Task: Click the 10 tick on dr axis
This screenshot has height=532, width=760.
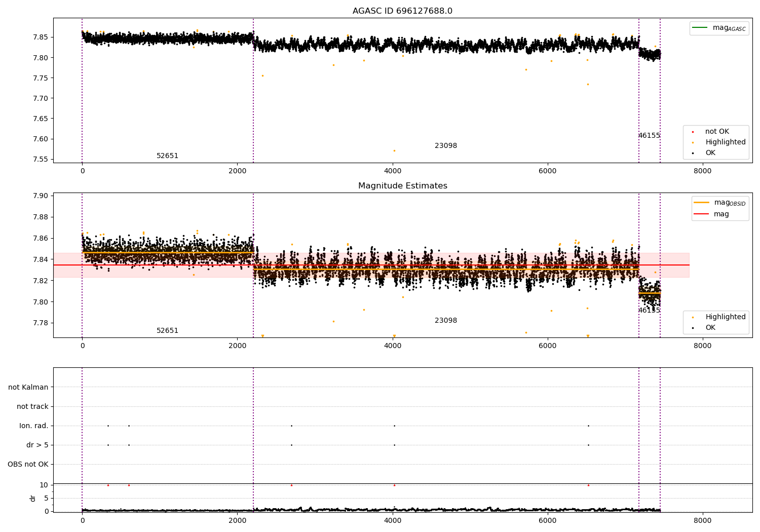Action: click(44, 485)
